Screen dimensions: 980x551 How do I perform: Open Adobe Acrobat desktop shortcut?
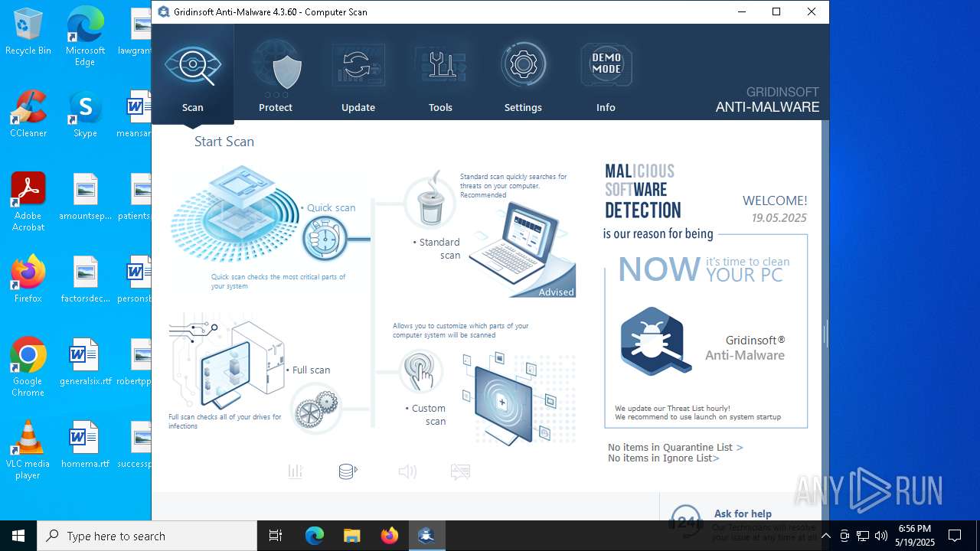point(28,202)
